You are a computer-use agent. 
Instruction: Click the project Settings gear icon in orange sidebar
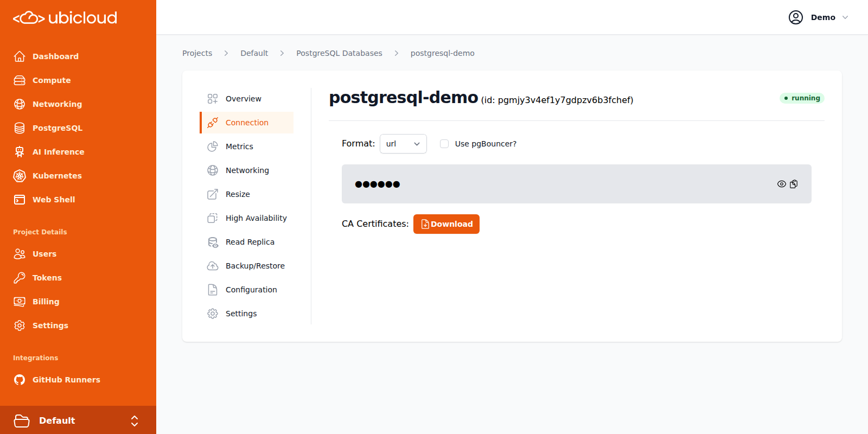click(x=20, y=325)
